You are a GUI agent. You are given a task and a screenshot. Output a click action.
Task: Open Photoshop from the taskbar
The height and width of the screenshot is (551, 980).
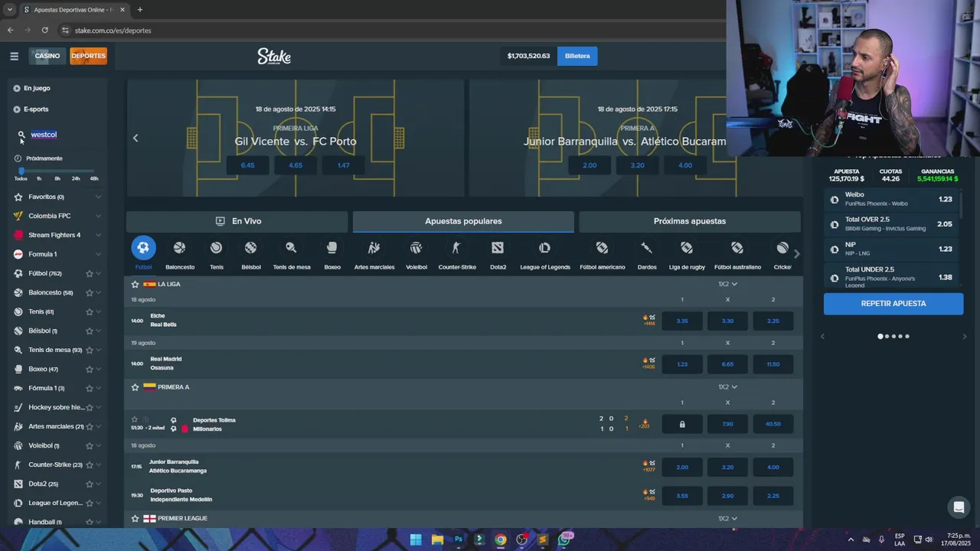coord(458,540)
